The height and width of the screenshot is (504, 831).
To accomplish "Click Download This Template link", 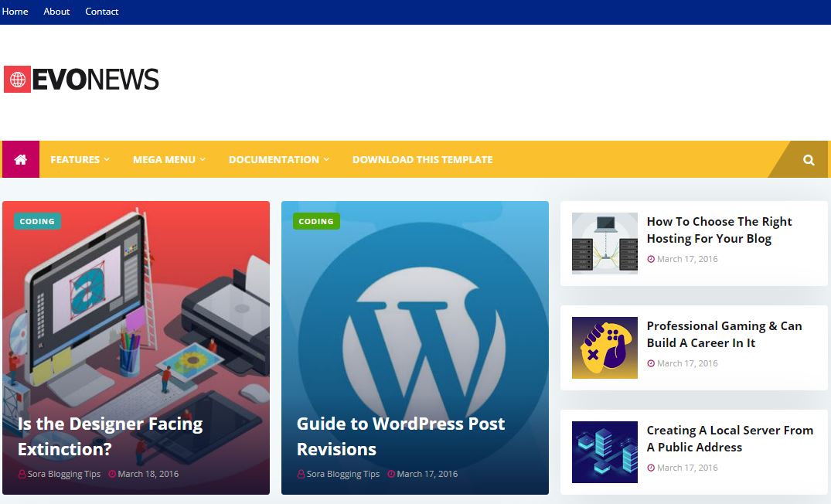I will click(422, 159).
